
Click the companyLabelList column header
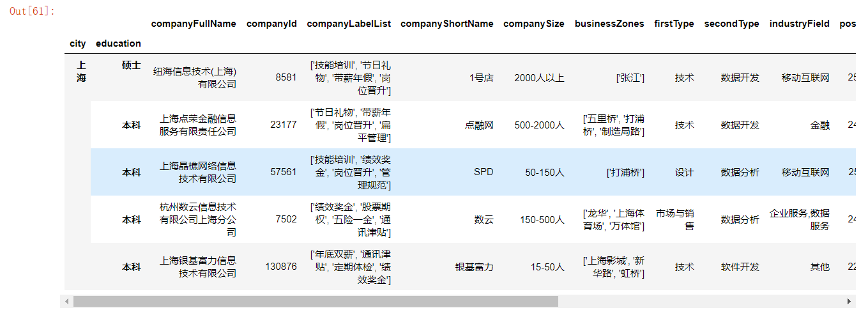pos(349,24)
